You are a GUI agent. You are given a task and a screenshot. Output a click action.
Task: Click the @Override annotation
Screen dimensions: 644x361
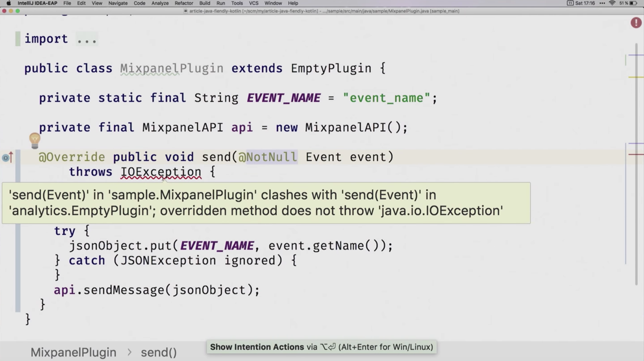tap(72, 157)
